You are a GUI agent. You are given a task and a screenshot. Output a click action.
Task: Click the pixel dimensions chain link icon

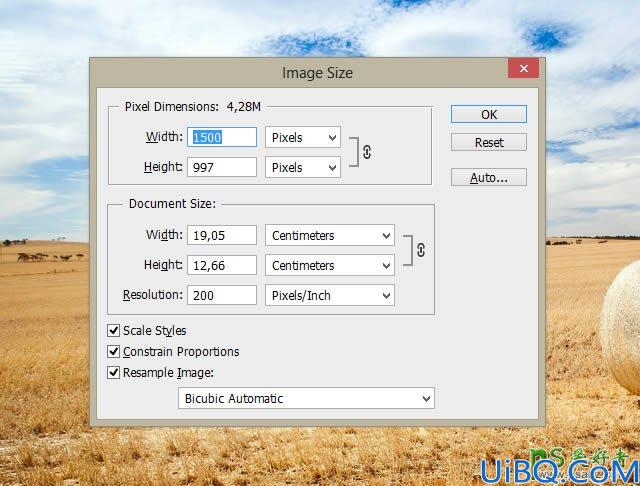click(x=367, y=152)
